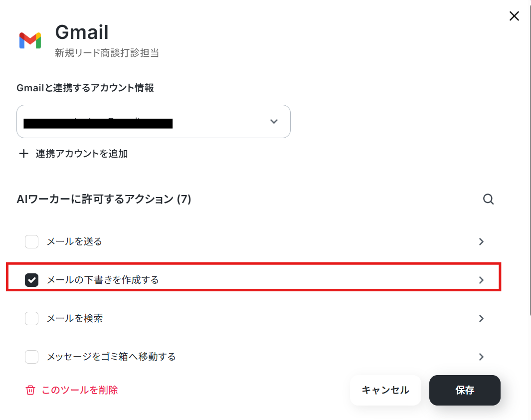Image resolution: width=531 pixels, height=420 pixels.
Task: Click the キャンセル button
Action: pyautogui.click(x=385, y=390)
